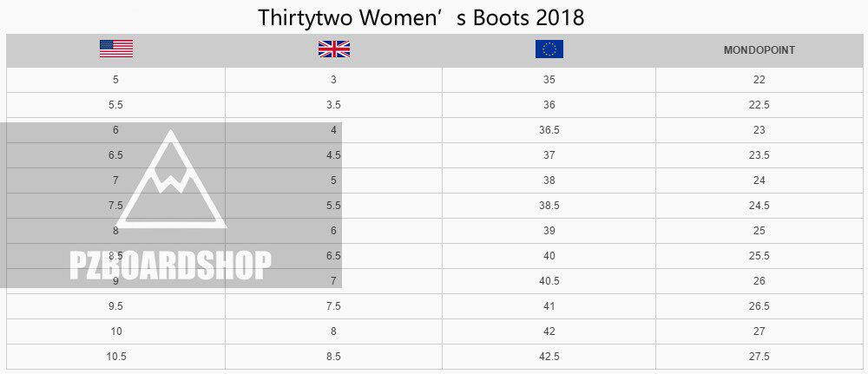
Task: Select EU size 38.5 cell
Action: click(549, 206)
